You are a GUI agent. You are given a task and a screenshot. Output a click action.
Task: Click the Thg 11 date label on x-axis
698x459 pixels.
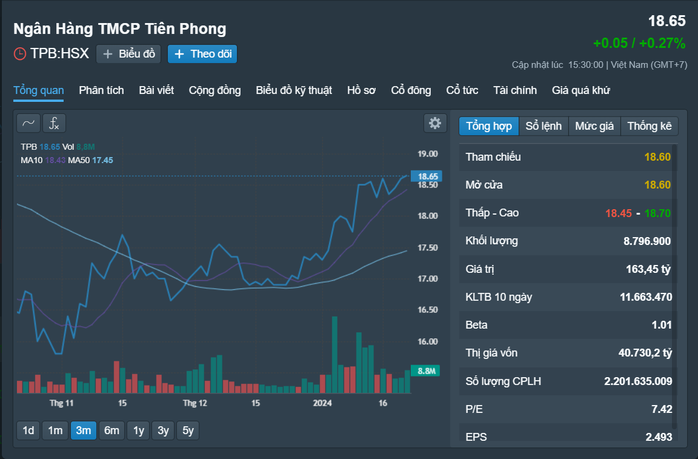coord(61,403)
